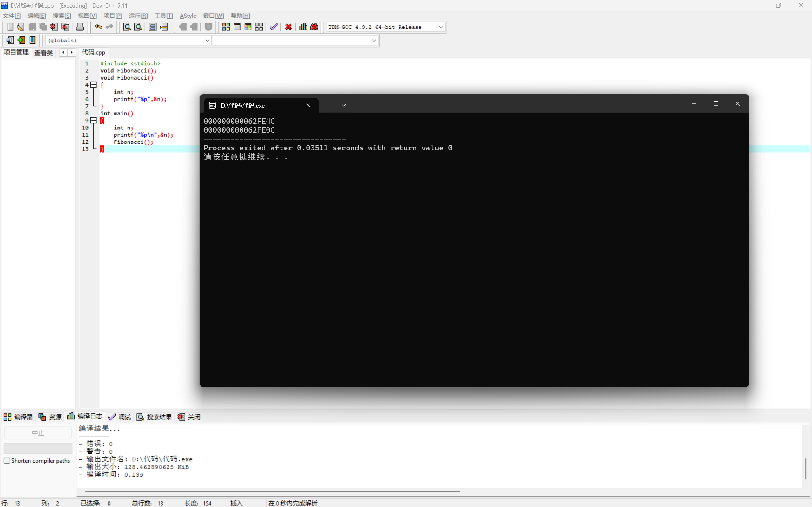Click the Add bookmark green plus icon
Viewport: 812px width, 507px height.
coord(21,40)
